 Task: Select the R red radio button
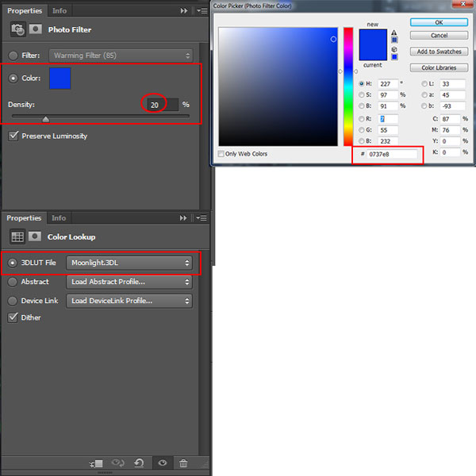tap(362, 119)
